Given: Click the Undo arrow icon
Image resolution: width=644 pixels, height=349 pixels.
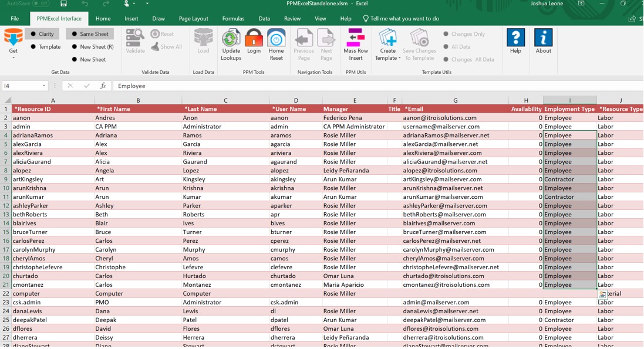Looking at the screenshot, I should click(x=85, y=4).
